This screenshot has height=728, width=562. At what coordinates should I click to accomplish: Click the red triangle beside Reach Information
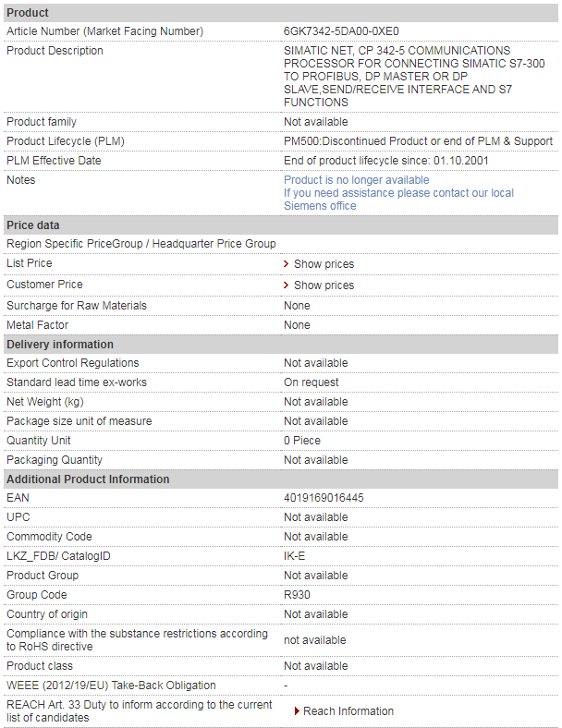pos(298,710)
